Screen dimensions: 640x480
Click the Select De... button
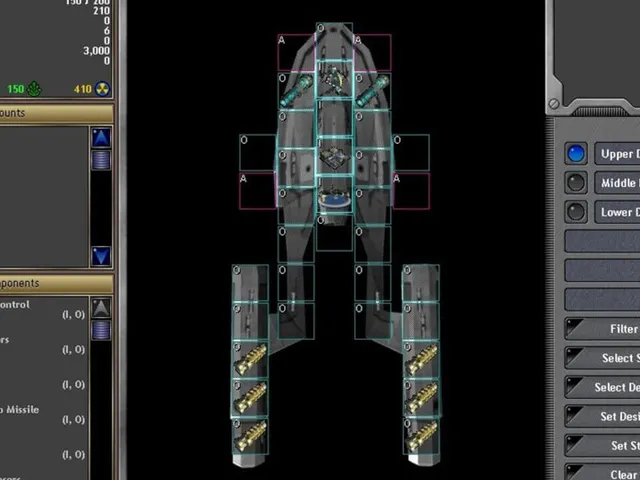(602, 387)
